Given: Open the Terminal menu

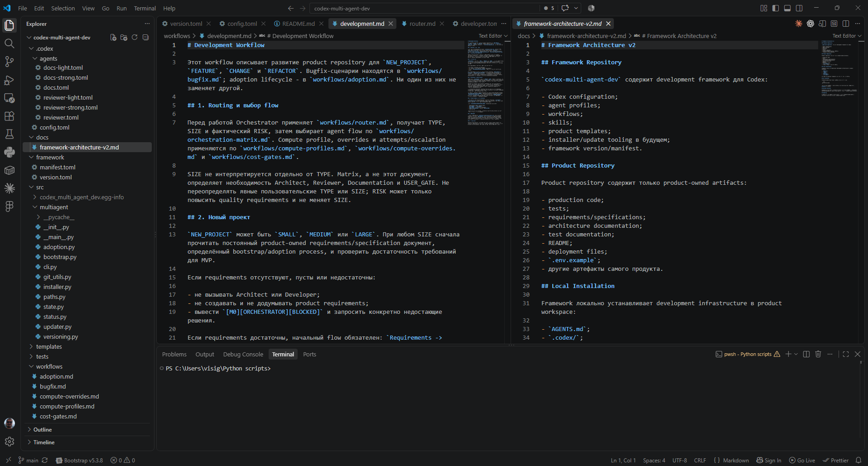Looking at the screenshot, I should (145, 8).
